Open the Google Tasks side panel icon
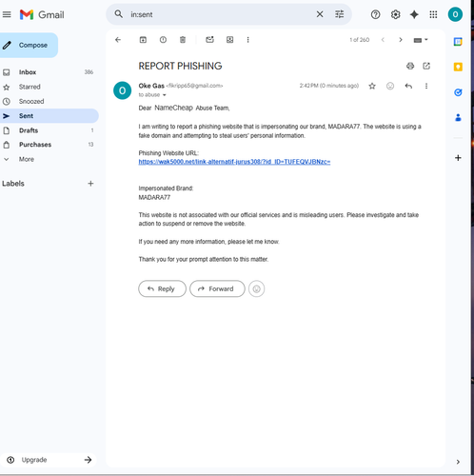 [x=458, y=92]
